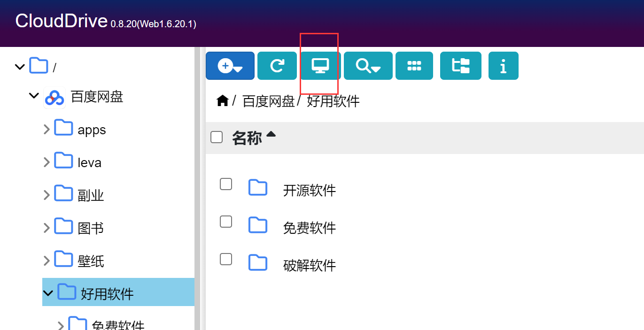The image size is (644, 330).
Task: Check the checkbox next to 开源软件
Action: [225, 184]
